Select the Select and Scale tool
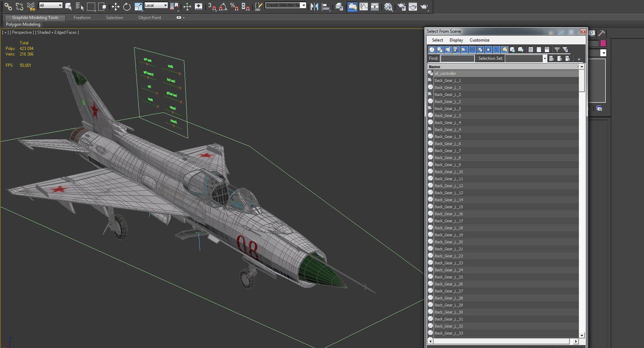644x348 pixels. tap(138, 6)
